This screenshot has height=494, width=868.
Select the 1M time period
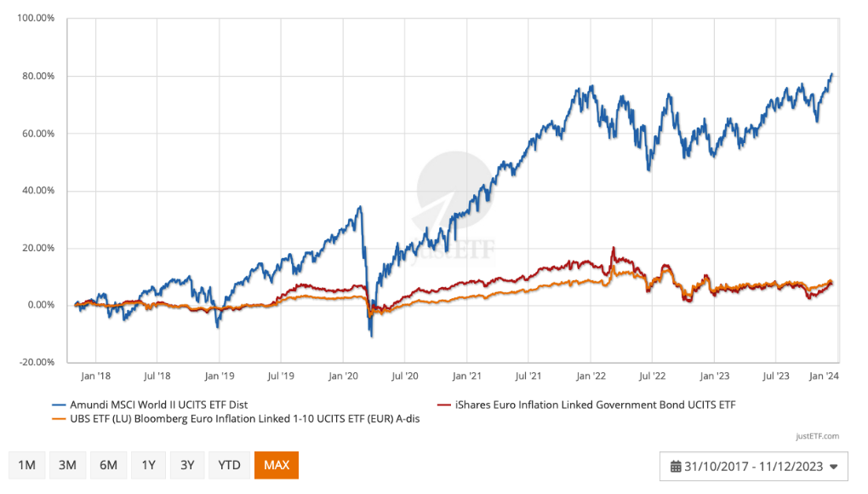pyautogui.click(x=27, y=465)
